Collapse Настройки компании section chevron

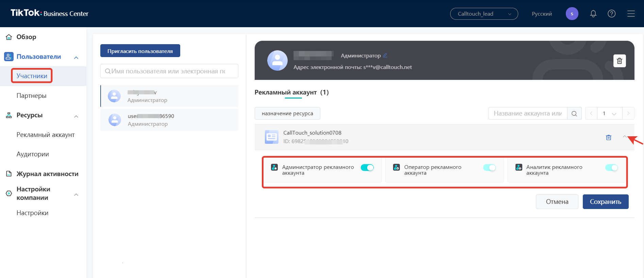(76, 194)
